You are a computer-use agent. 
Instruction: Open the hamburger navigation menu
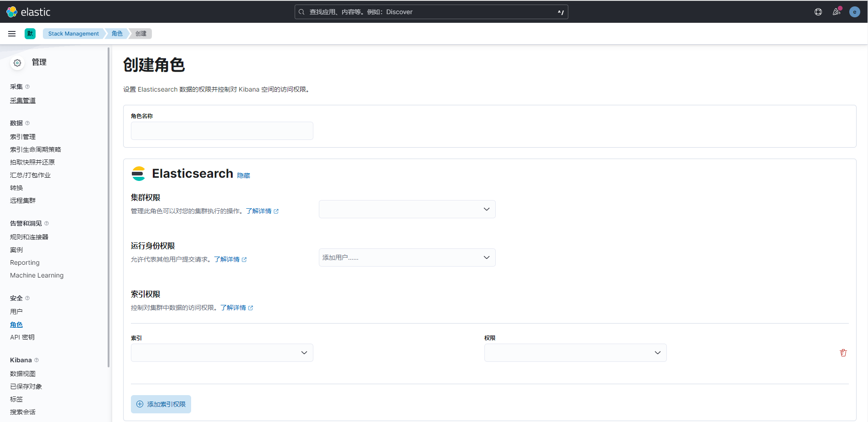click(12, 34)
